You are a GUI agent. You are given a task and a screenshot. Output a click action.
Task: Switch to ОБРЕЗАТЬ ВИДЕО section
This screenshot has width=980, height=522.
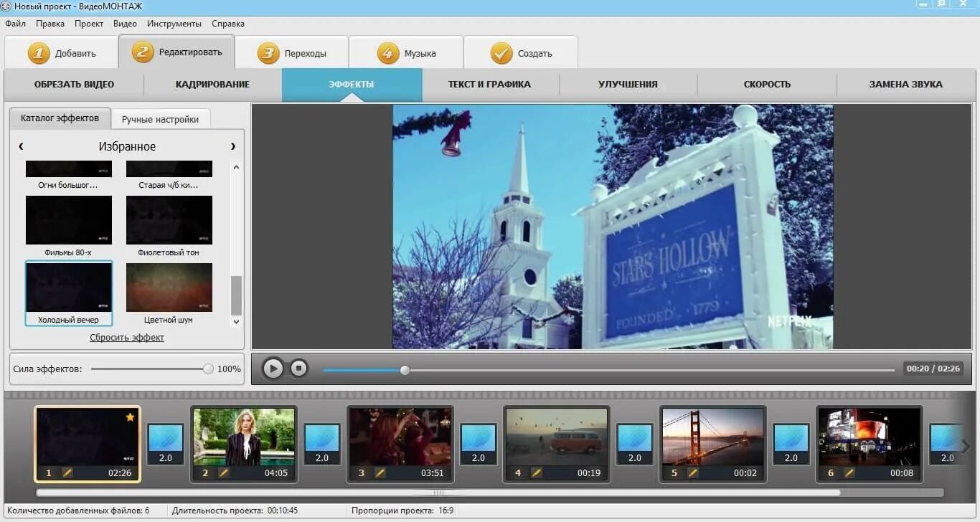coord(74,85)
